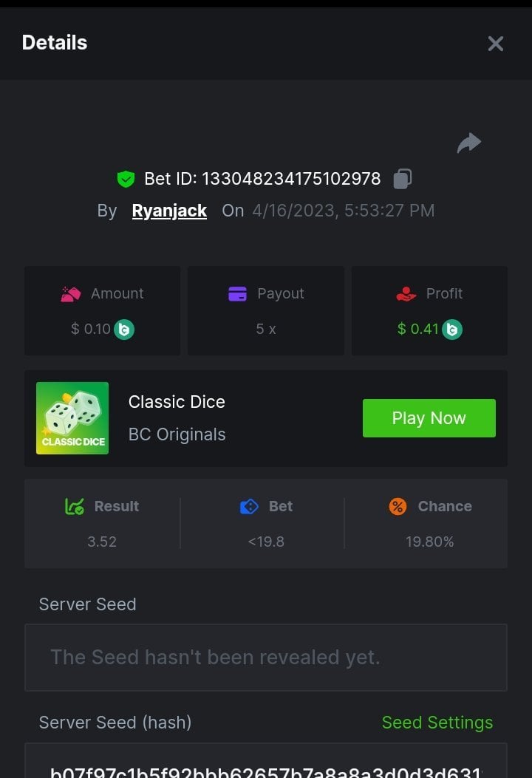The image size is (532, 778).
Task: Click the Classic Dice game title
Action: point(177,402)
